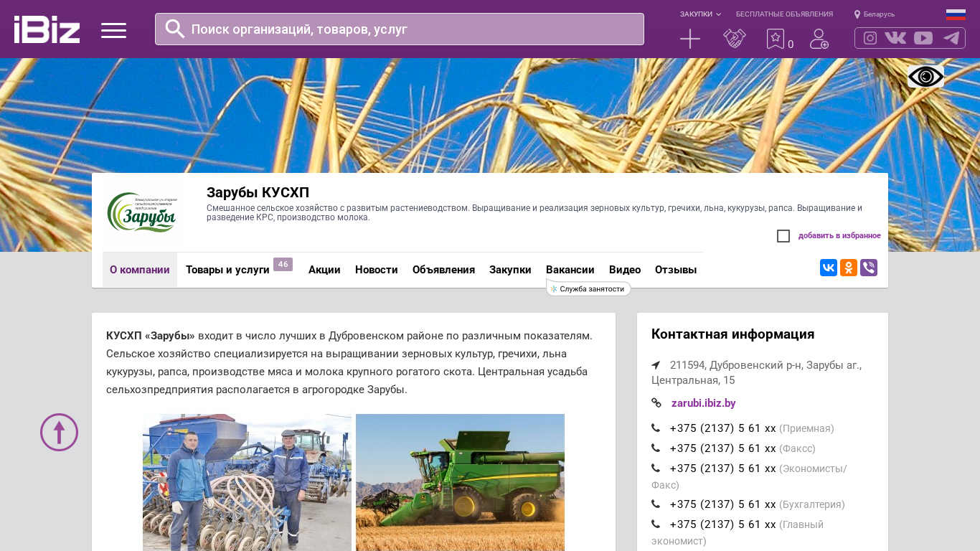Toggle the accessibility eye view

925,76
